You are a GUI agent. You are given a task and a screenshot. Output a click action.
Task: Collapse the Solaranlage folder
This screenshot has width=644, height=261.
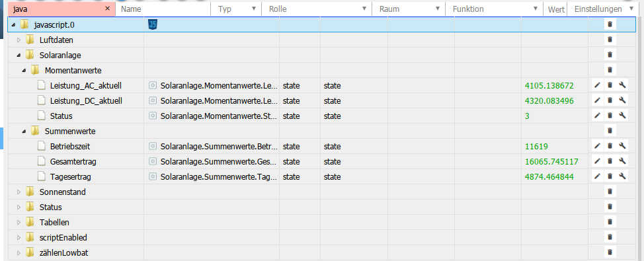pyautogui.click(x=19, y=55)
